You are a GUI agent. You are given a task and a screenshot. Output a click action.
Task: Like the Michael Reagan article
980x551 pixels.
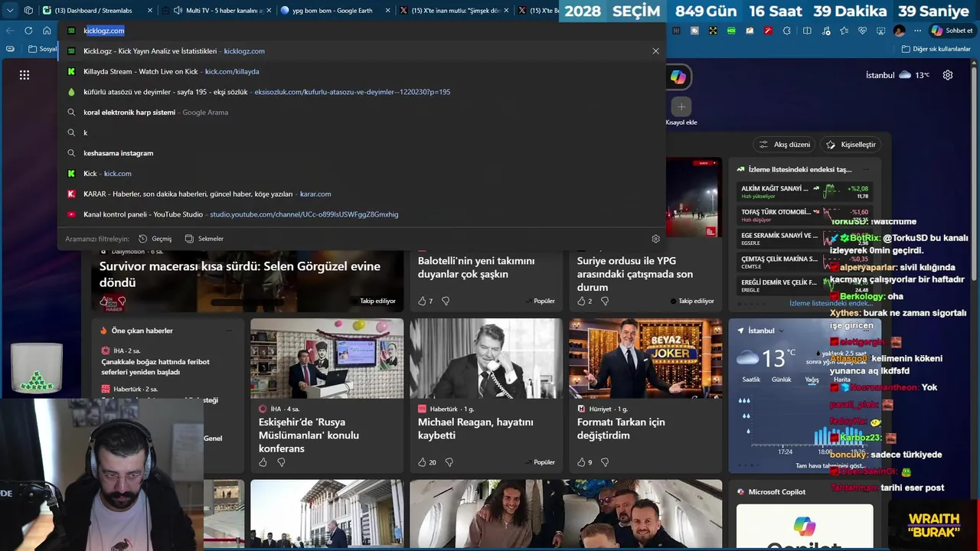point(422,462)
